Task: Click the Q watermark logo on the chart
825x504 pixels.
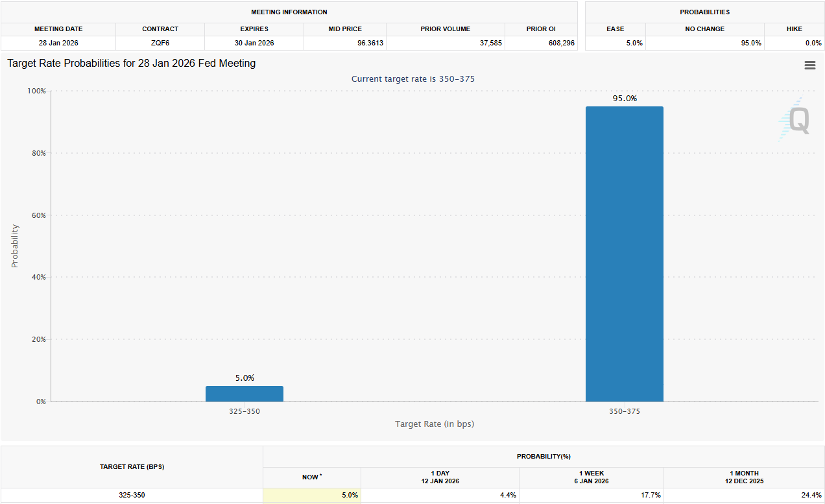Action: (796, 120)
